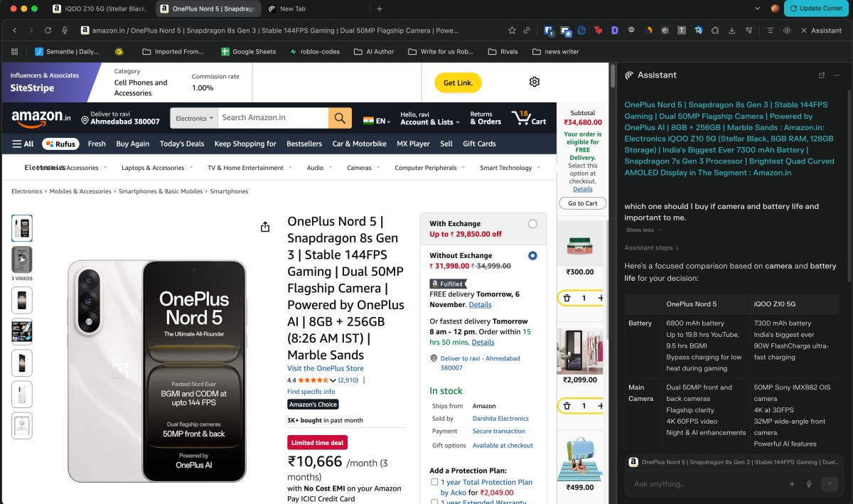Image resolution: width=853 pixels, height=504 pixels.
Task: Click the yellow Get Link button
Action: pyautogui.click(x=458, y=82)
